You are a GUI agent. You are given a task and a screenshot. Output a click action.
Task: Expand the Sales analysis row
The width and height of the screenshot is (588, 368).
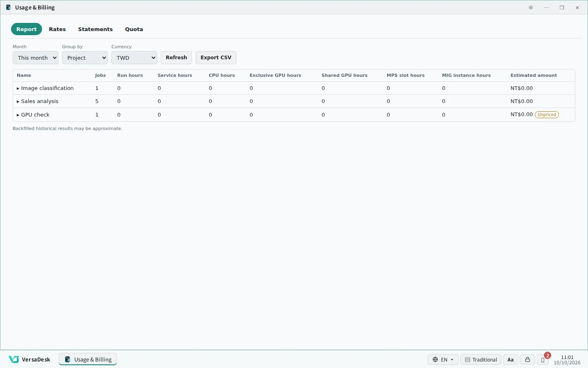(18, 101)
